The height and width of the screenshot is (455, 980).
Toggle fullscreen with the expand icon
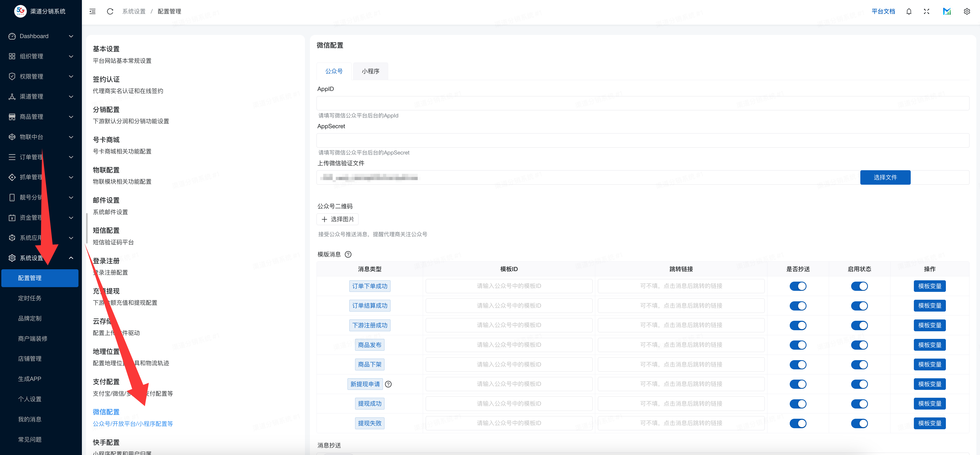point(926,11)
